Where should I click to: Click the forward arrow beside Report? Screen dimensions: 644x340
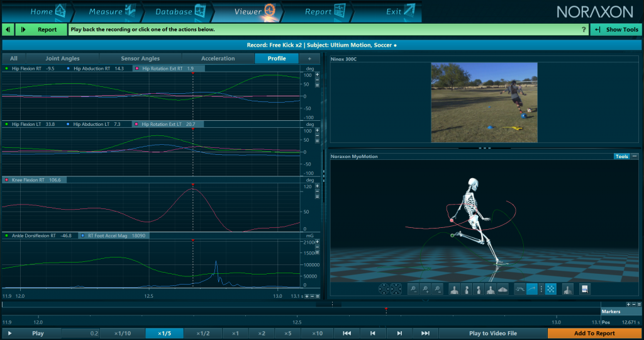tap(23, 30)
